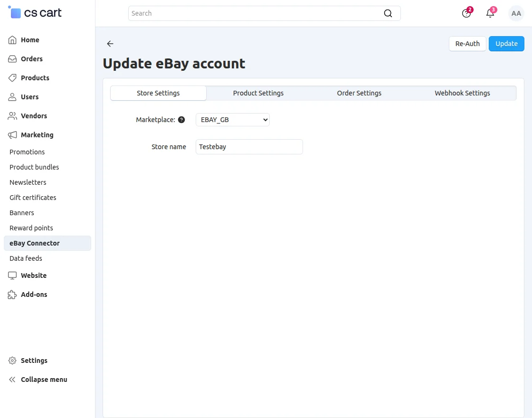Image resolution: width=532 pixels, height=418 pixels.
Task: Click the Marketplace help question mark icon
Action: (181, 120)
